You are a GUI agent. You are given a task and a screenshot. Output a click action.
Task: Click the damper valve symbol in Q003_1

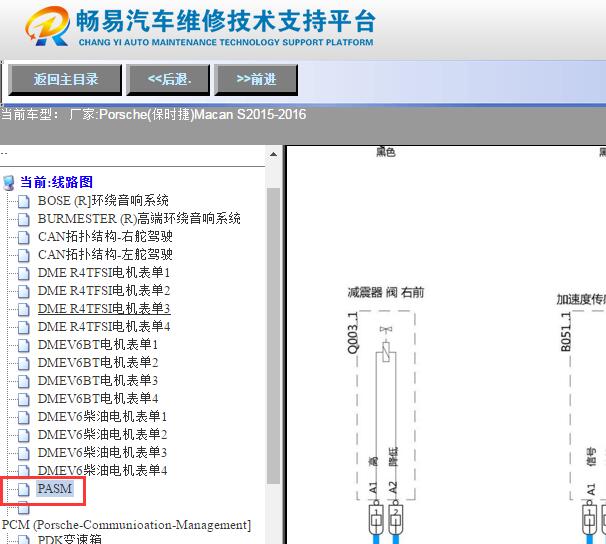pyautogui.click(x=386, y=344)
